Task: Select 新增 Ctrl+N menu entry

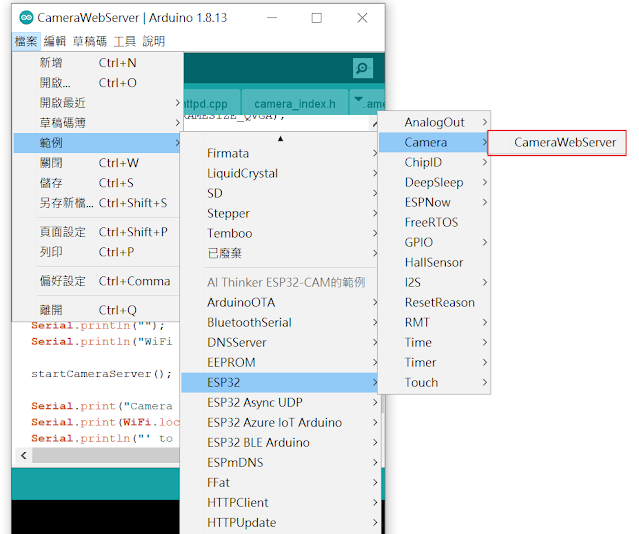Action: tap(98, 63)
